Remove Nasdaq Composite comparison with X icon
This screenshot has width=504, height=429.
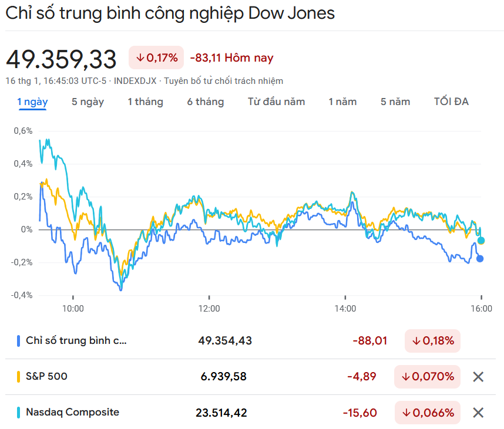(x=478, y=413)
